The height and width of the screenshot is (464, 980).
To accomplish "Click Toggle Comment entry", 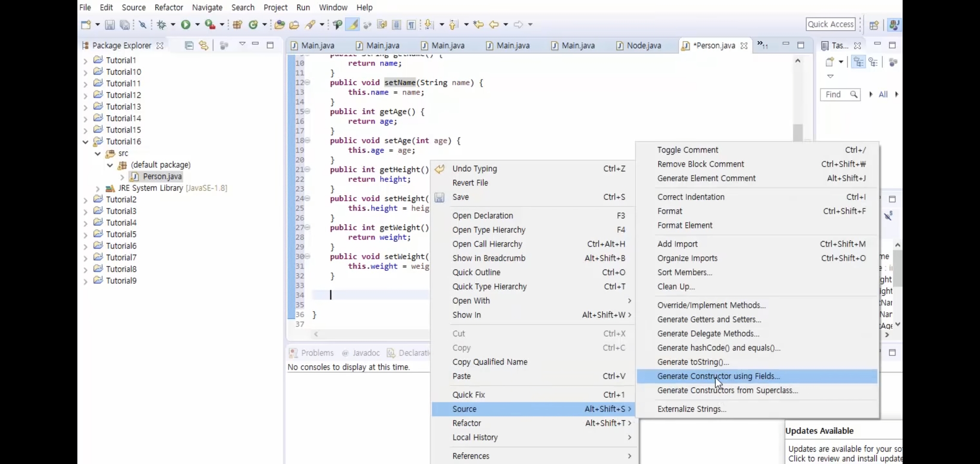I will click(x=757, y=150).
